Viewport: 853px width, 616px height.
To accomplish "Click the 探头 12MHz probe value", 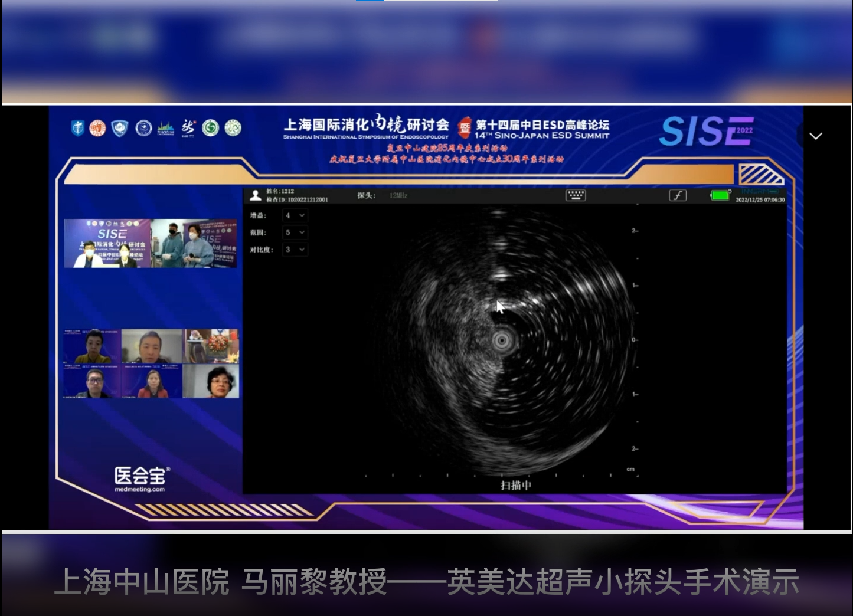I will 398,195.
